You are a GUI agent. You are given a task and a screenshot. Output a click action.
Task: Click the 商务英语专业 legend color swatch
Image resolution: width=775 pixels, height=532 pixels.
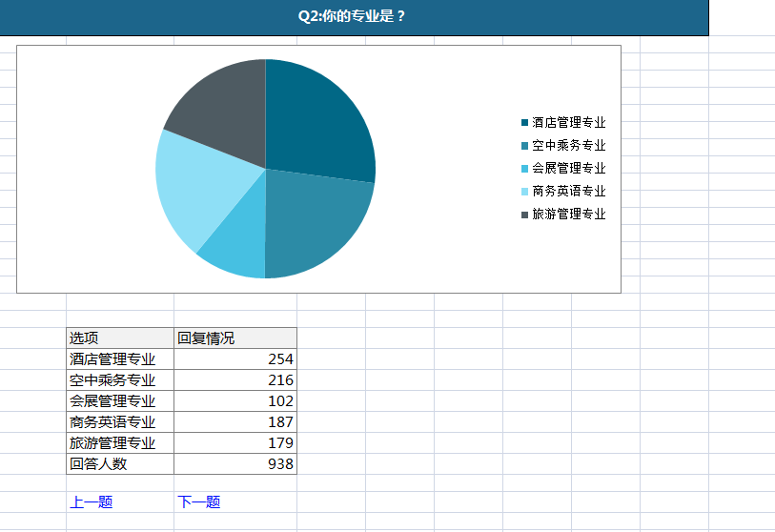pyautogui.click(x=524, y=192)
